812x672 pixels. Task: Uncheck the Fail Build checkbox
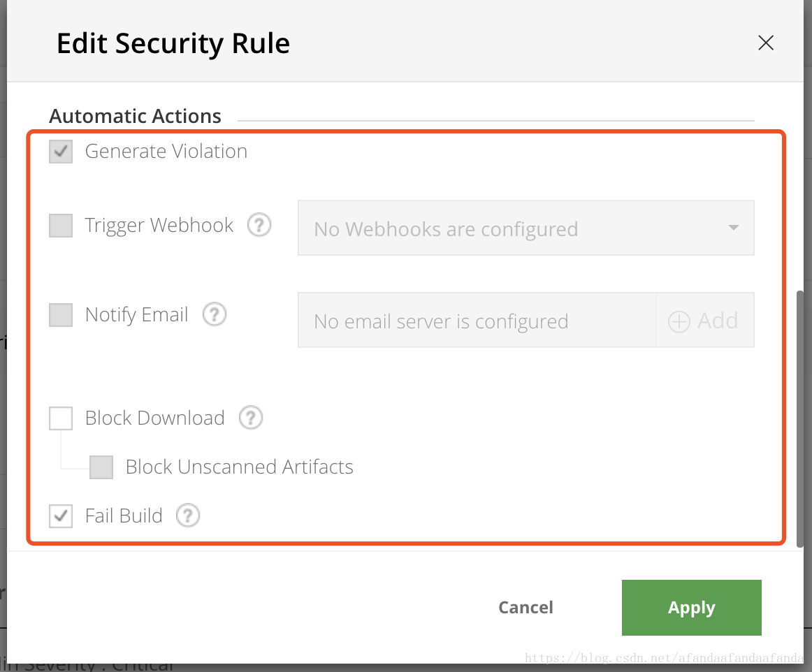[61, 516]
